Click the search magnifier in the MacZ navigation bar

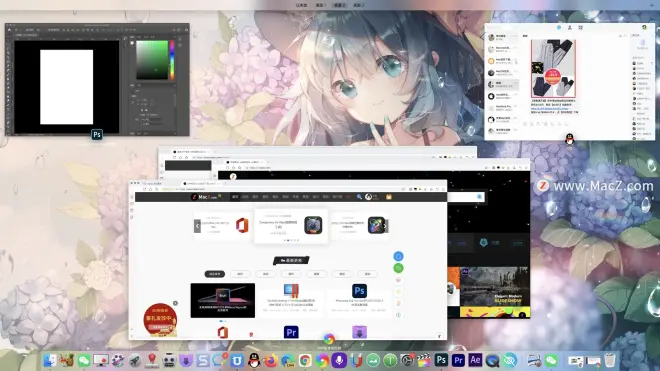click(359, 197)
